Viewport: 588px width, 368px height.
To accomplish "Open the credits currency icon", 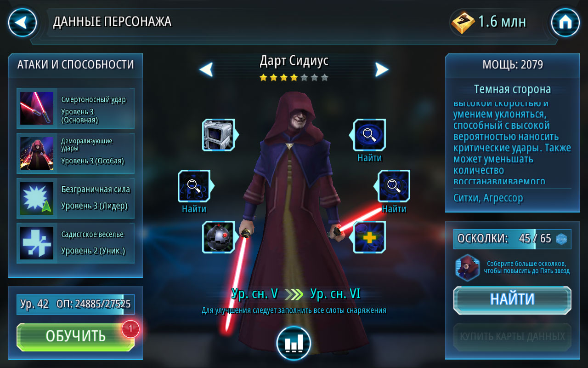I will 463,22.
